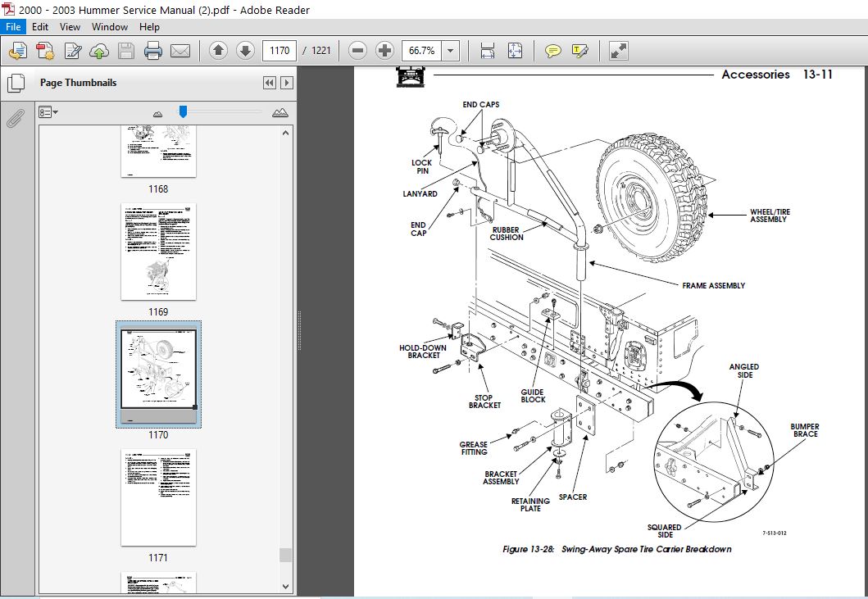Screen dimensions: 868x599
Task: Click the LANYARD diagram label
Action: [420, 193]
